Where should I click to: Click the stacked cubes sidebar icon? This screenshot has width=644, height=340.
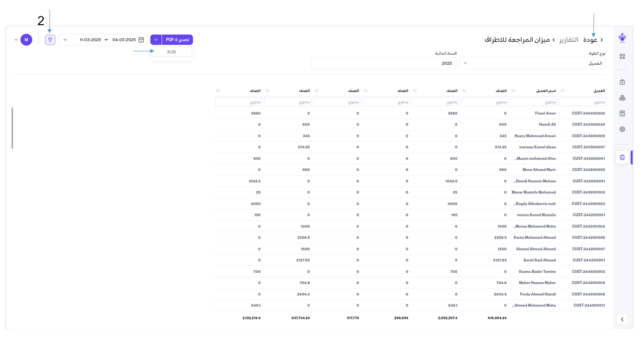click(x=622, y=98)
